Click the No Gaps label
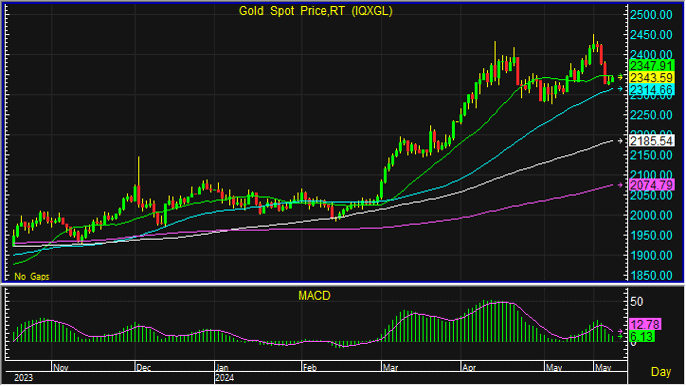686x386 pixels. [32, 277]
